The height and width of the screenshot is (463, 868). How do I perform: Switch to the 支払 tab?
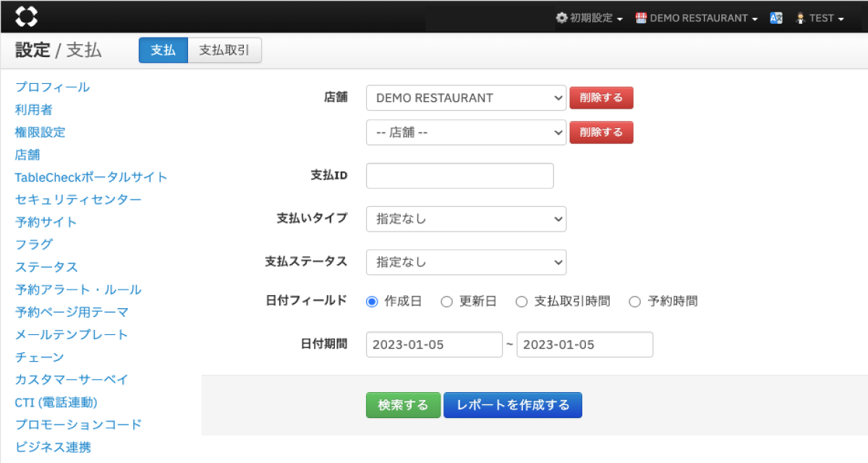coord(163,51)
